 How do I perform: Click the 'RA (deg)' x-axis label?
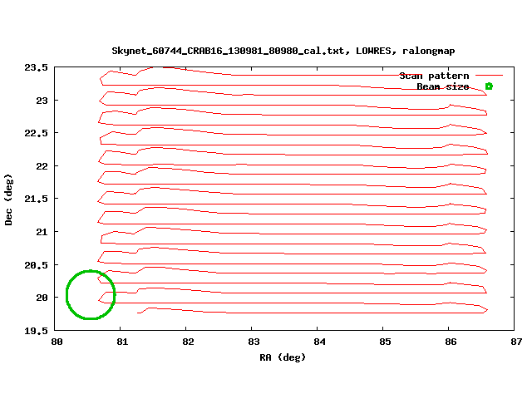pyautogui.click(x=283, y=357)
